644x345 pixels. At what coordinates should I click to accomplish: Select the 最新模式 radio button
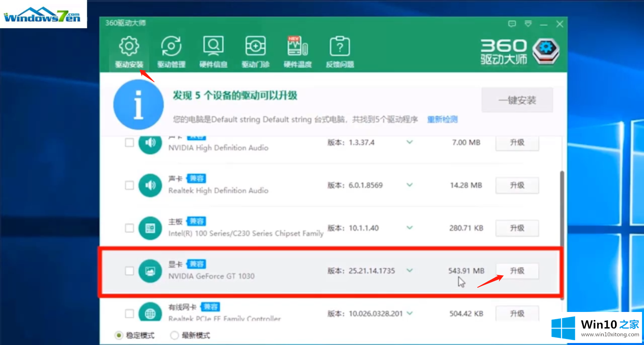[x=174, y=335]
